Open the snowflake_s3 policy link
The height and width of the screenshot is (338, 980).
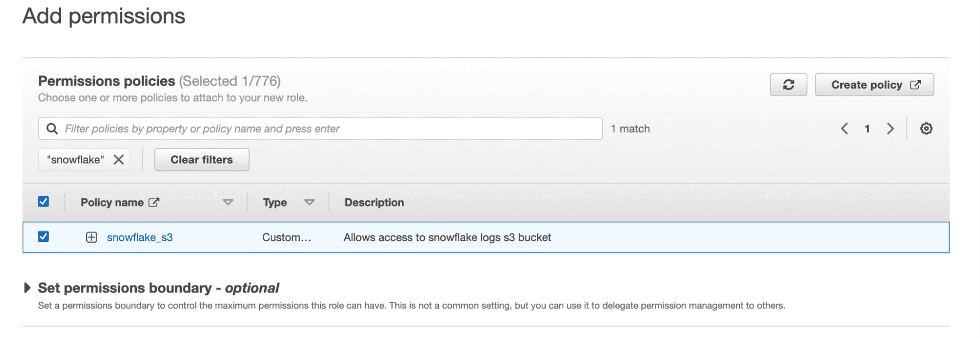click(141, 237)
